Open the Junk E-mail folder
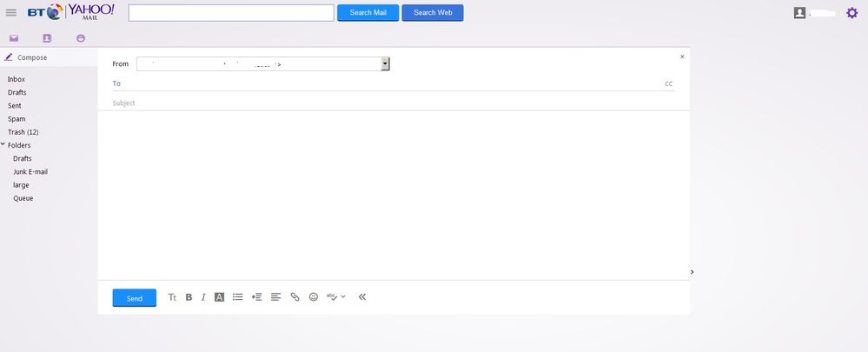868x352 pixels. [30, 171]
